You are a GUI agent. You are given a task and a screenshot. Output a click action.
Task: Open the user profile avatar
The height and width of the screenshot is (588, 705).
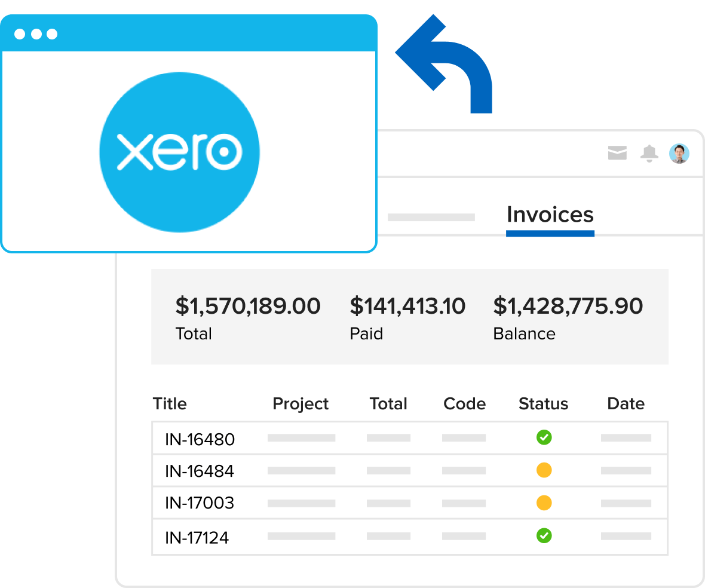click(x=679, y=154)
